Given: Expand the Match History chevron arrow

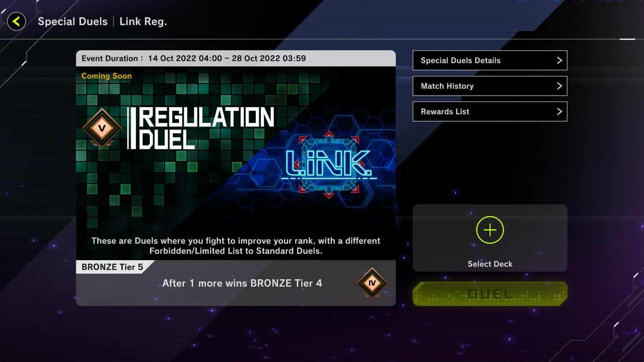Looking at the screenshot, I should pyautogui.click(x=559, y=86).
